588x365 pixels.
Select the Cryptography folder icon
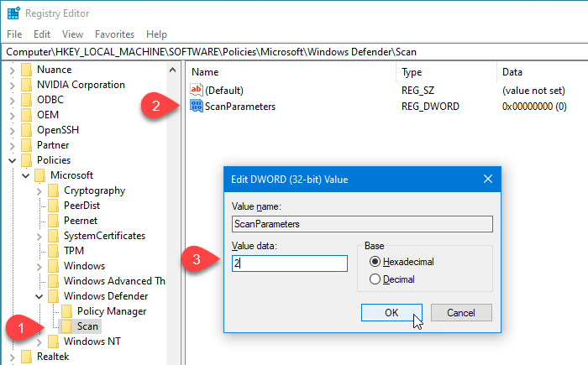[53, 190]
